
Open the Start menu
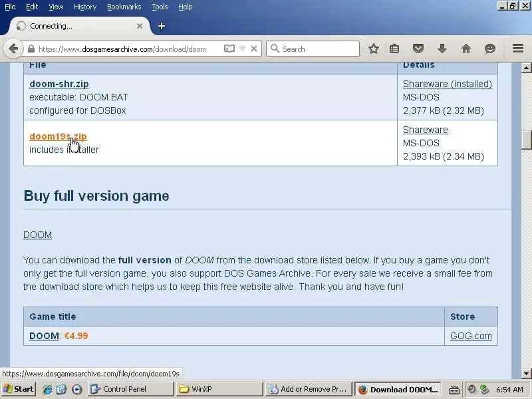[x=19, y=389]
